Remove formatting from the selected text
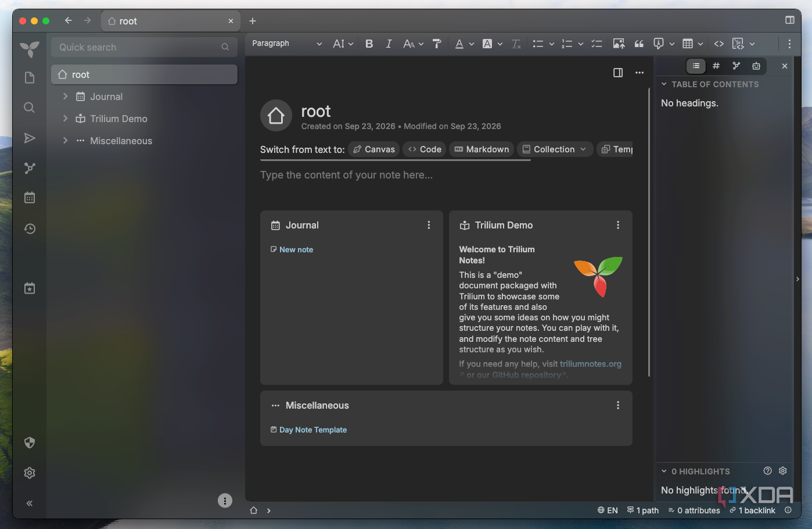This screenshot has height=529, width=812. tap(516, 44)
